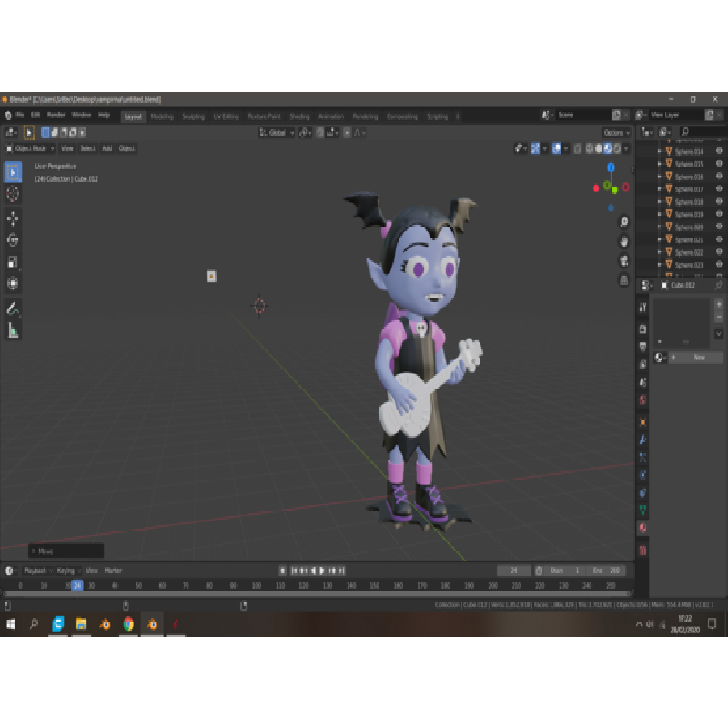Click New material button
This screenshot has width=728, height=728.
[695, 357]
